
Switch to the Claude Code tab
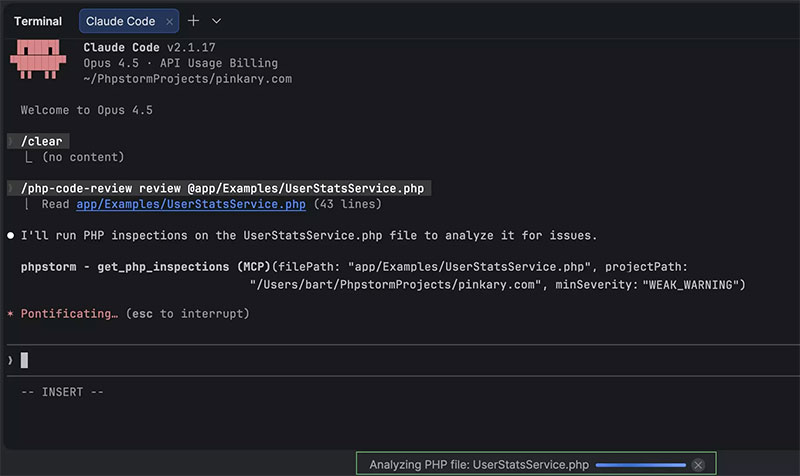coord(120,21)
